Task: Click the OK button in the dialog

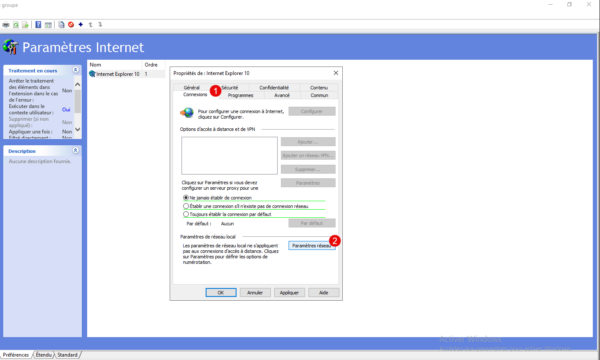Action: point(221,293)
